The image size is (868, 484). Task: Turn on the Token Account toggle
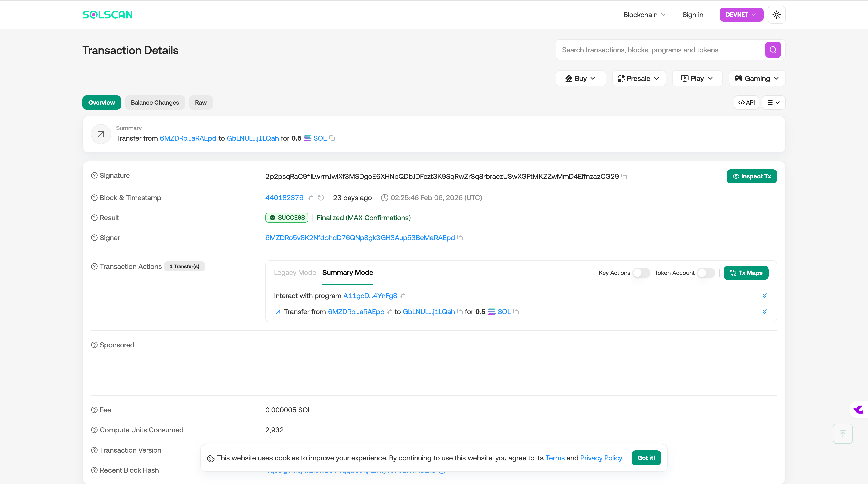coord(706,273)
